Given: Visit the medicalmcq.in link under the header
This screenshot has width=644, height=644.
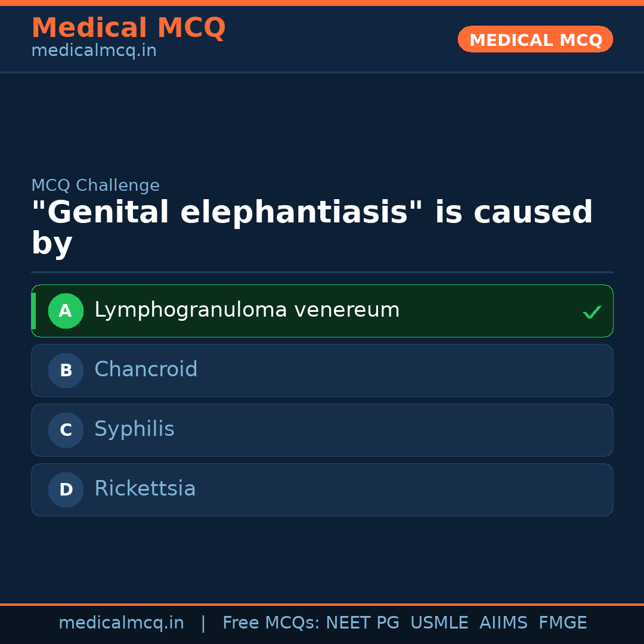Looking at the screenshot, I should tap(94, 51).
